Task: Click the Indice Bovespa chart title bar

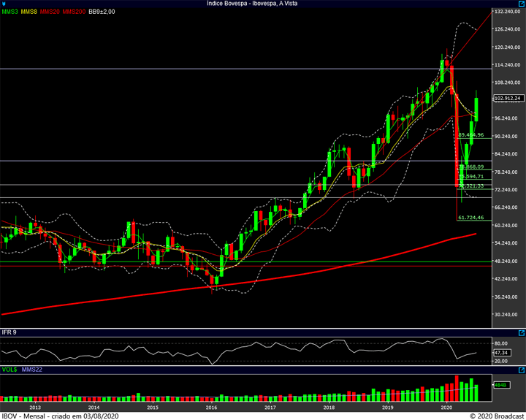Action: click(x=263, y=4)
